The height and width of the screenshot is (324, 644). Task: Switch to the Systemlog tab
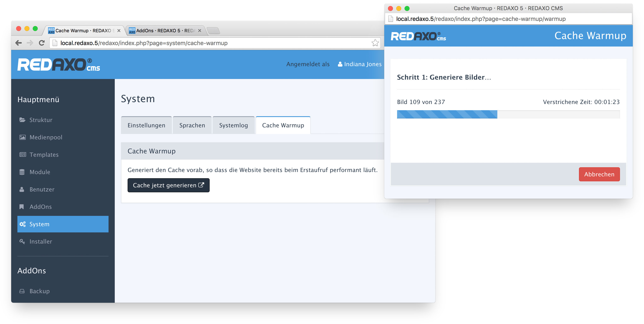click(233, 125)
